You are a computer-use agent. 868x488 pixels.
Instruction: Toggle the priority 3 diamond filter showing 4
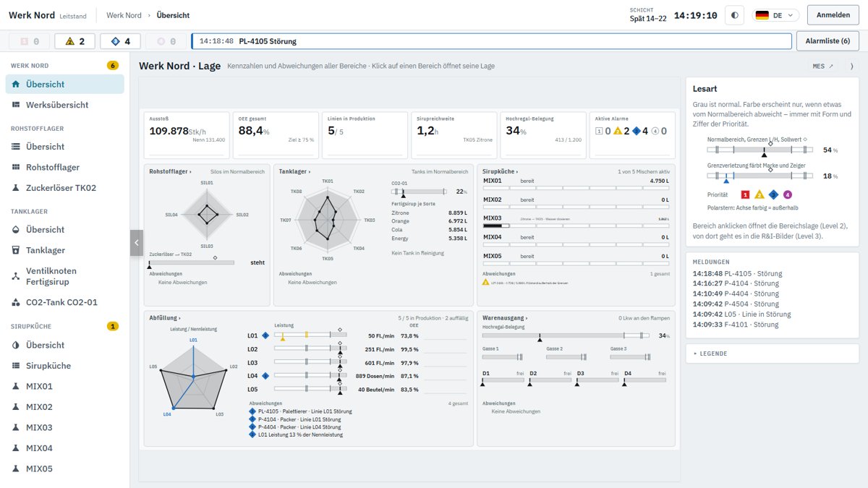[x=120, y=41]
